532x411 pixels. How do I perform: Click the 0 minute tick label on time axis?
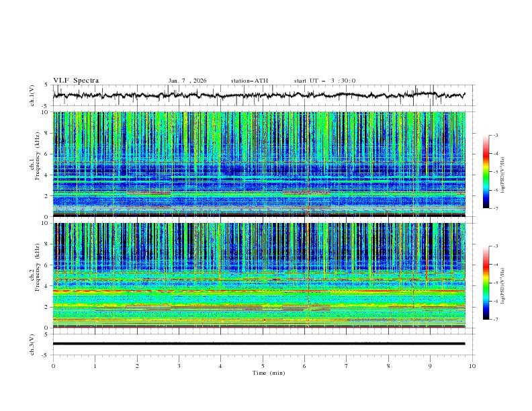(53, 366)
